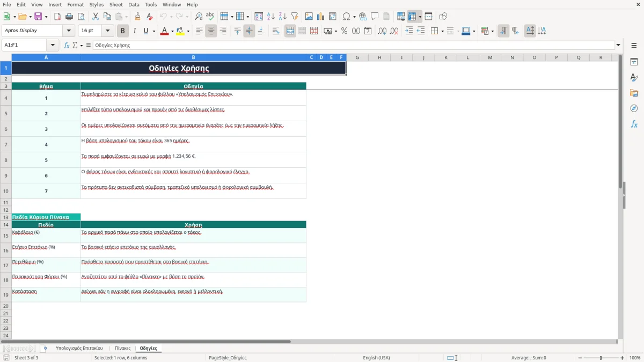644x362 pixels.
Task: Format cells as percent (% icon)
Action: 344,31
